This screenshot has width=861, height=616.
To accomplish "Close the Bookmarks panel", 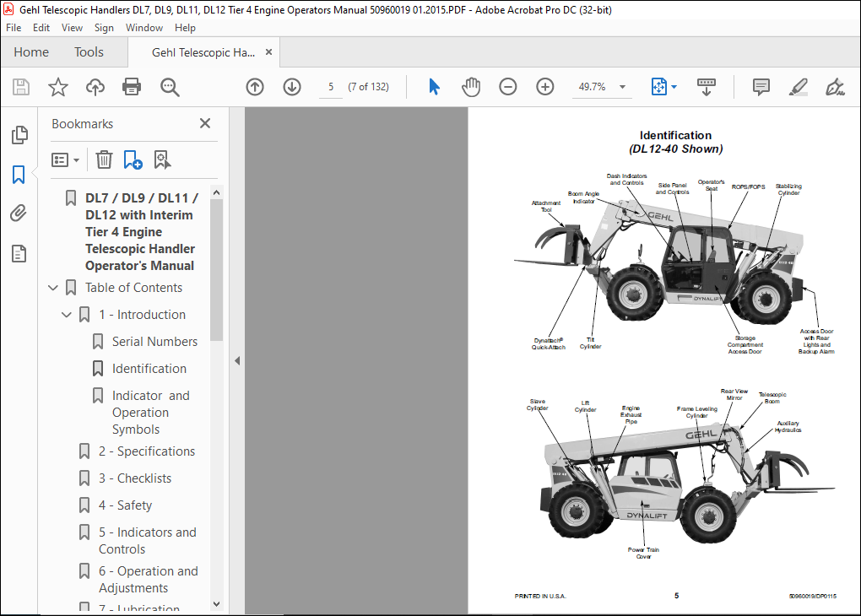I will [x=205, y=123].
